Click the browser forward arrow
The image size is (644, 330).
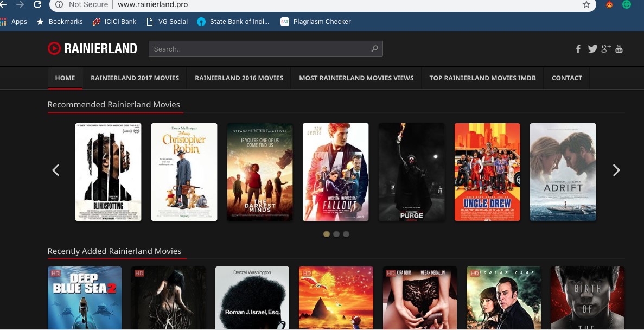(20, 4)
